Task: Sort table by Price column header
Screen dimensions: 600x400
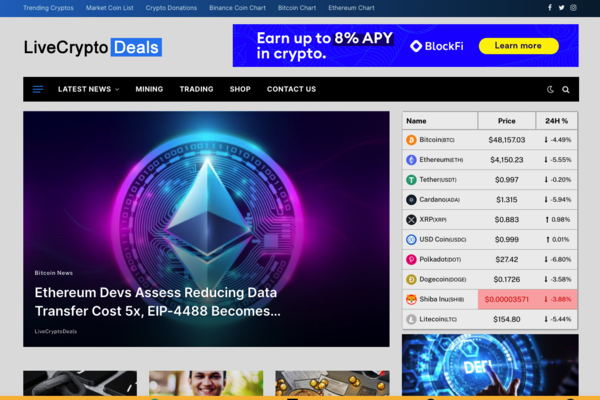Action: click(x=507, y=121)
